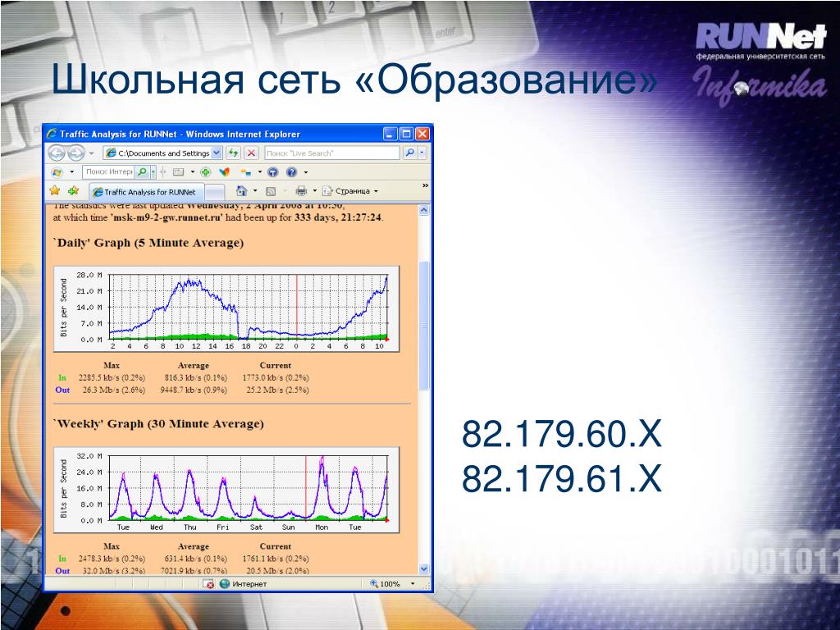This screenshot has width=840, height=630.
Task: Open the Страница menu
Action: tap(350, 190)
